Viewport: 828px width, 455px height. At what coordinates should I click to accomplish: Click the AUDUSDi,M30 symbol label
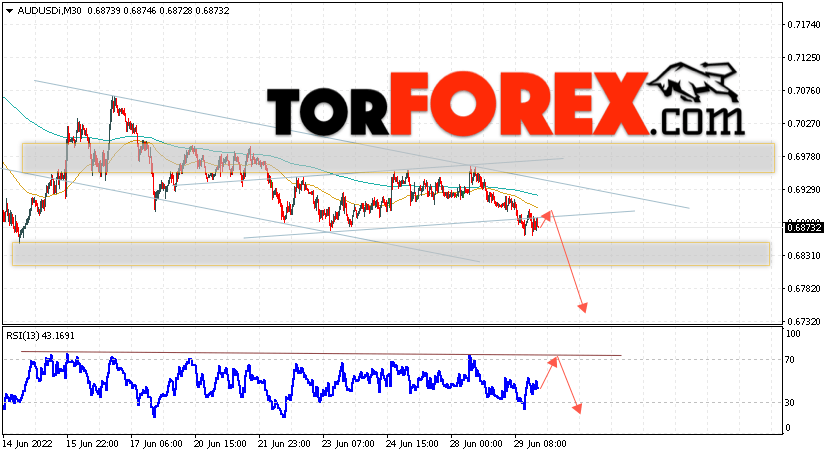click(x=49, y=11)
